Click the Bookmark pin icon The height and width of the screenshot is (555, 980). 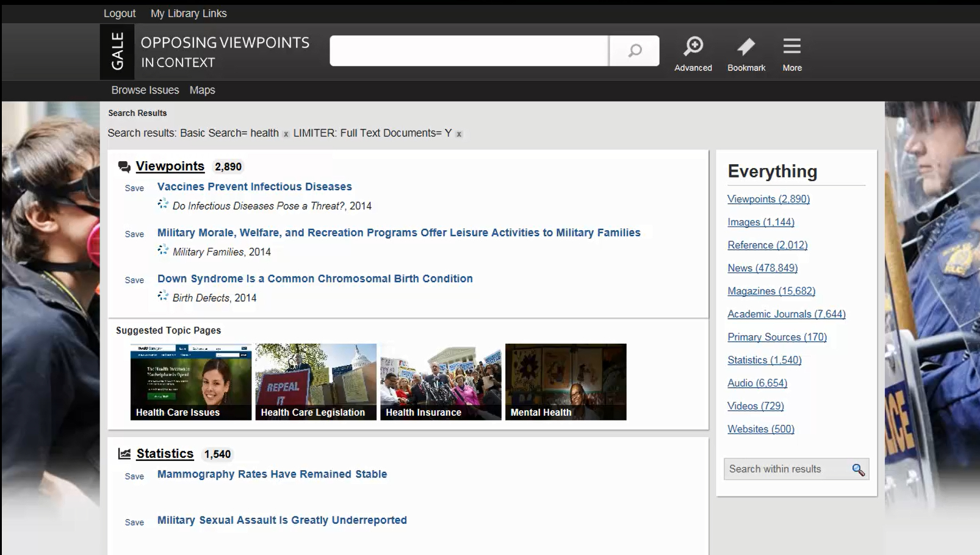click(746, 46)
